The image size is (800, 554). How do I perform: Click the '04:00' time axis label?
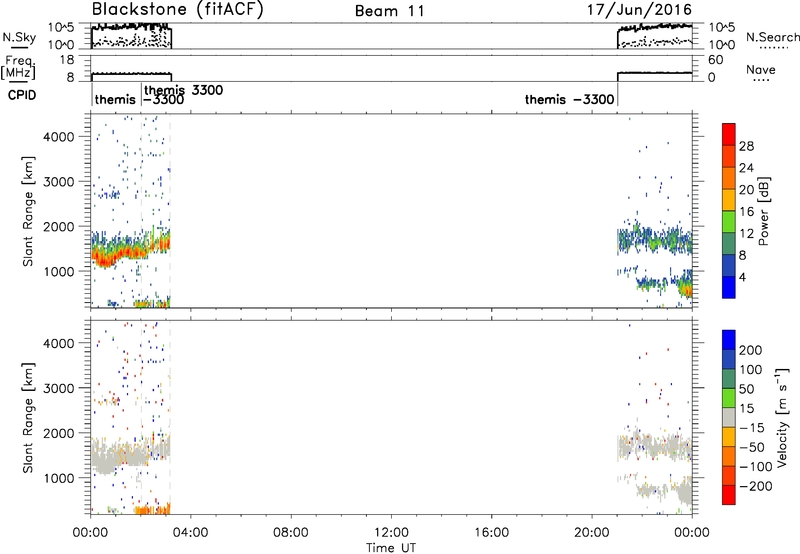(190, 533)
